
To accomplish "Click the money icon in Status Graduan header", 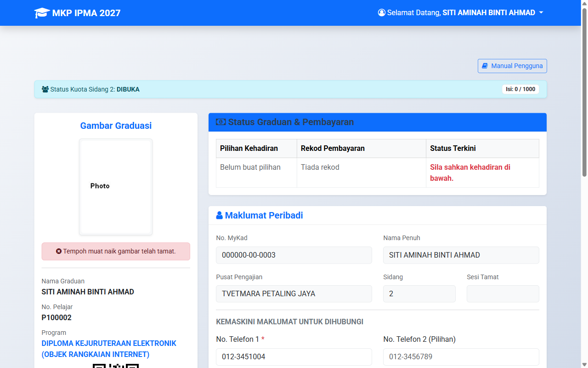I will point(221,122).
